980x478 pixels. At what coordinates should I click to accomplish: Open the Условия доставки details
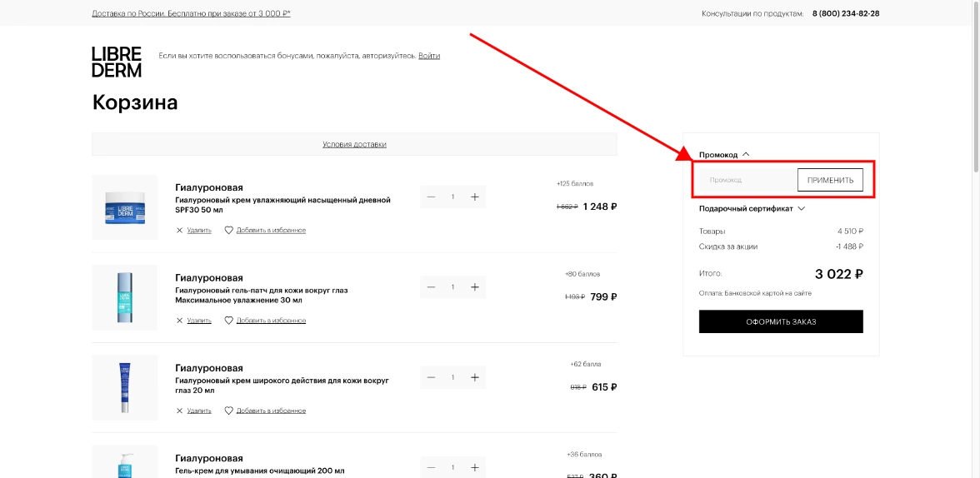(x=354, y=144)
